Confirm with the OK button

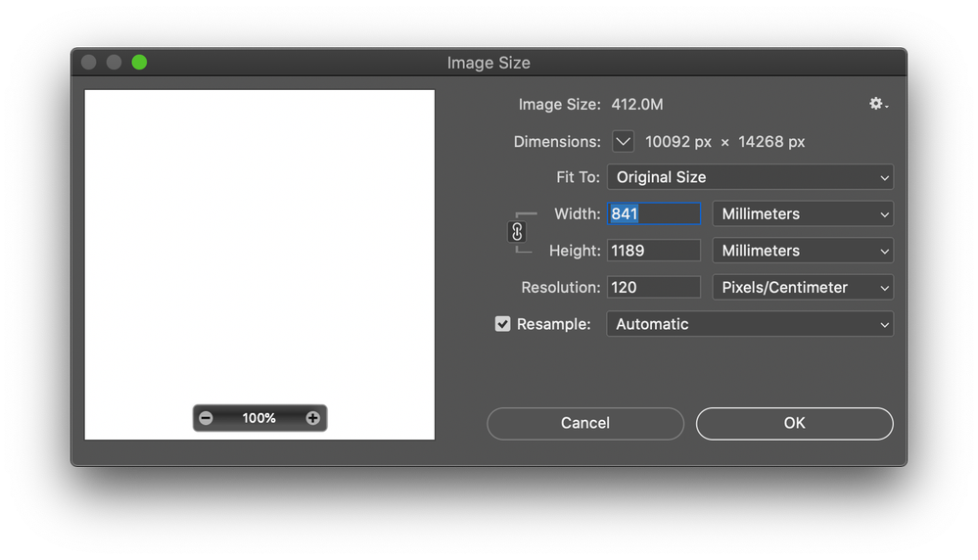(x=794, y=423)
